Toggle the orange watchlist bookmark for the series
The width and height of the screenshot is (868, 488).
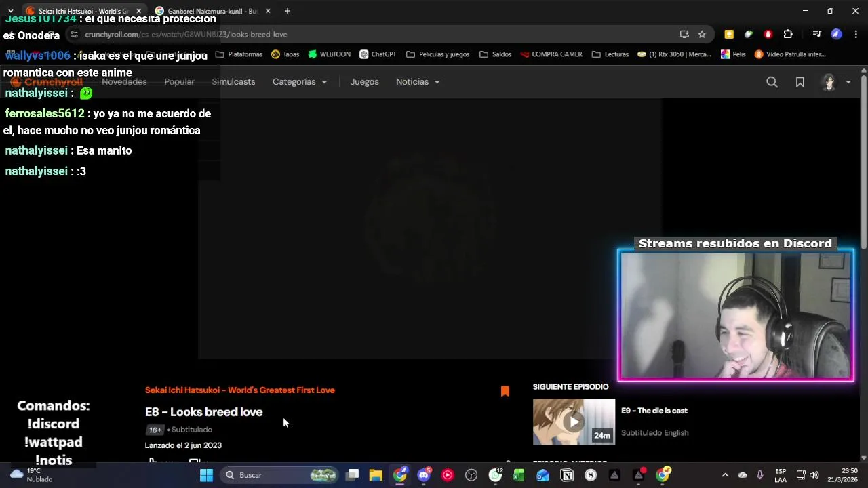click(x=505, y=391)
